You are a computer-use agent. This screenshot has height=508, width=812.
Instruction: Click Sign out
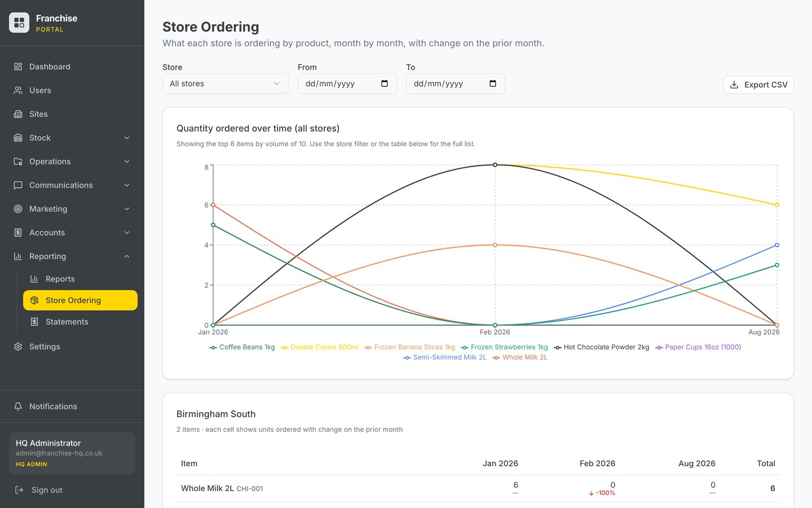coord(72,490)
